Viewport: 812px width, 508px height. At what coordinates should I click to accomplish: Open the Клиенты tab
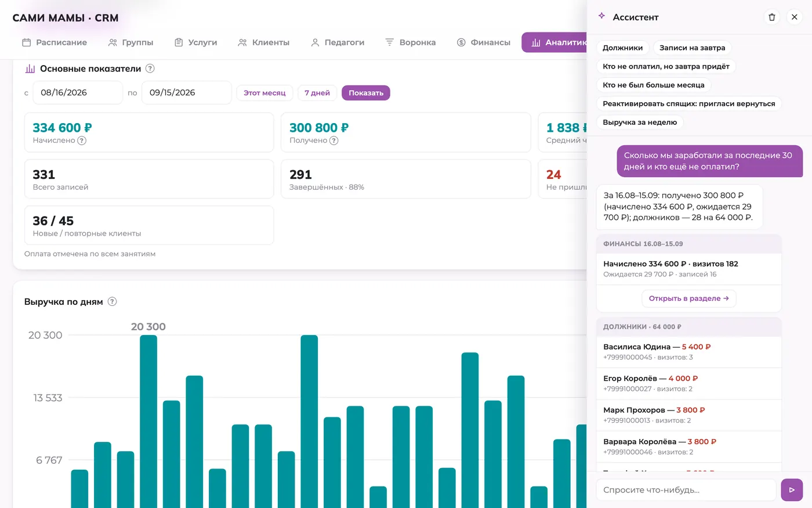point(263,42)
